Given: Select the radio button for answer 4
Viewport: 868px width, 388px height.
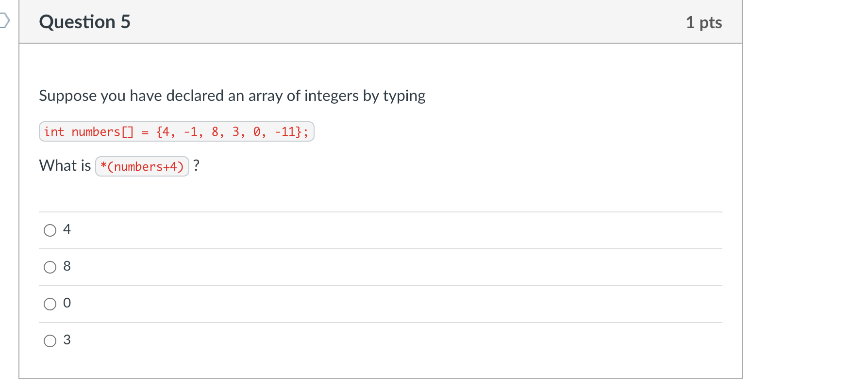Looking at the screenshot, I should (x=50, y=230).
